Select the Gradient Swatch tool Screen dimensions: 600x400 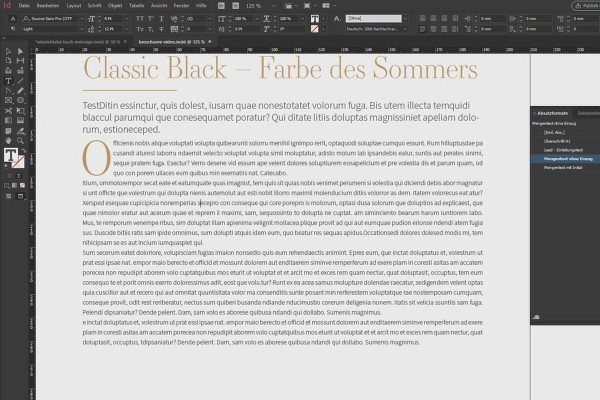pyautogui.click(x=8, y=121)
